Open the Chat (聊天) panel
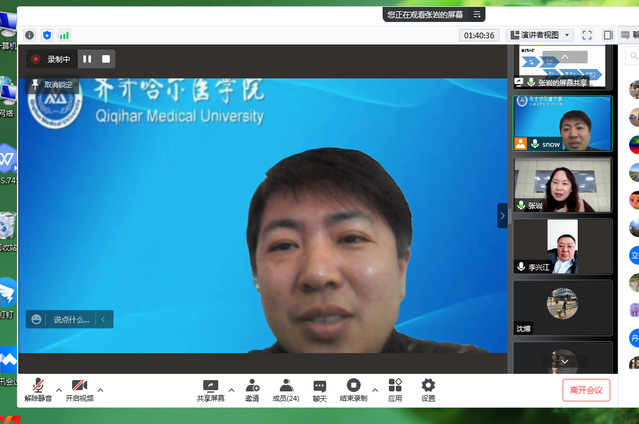Image resolution: width=639 pixels, height=424 pixels. click(320, 389)
